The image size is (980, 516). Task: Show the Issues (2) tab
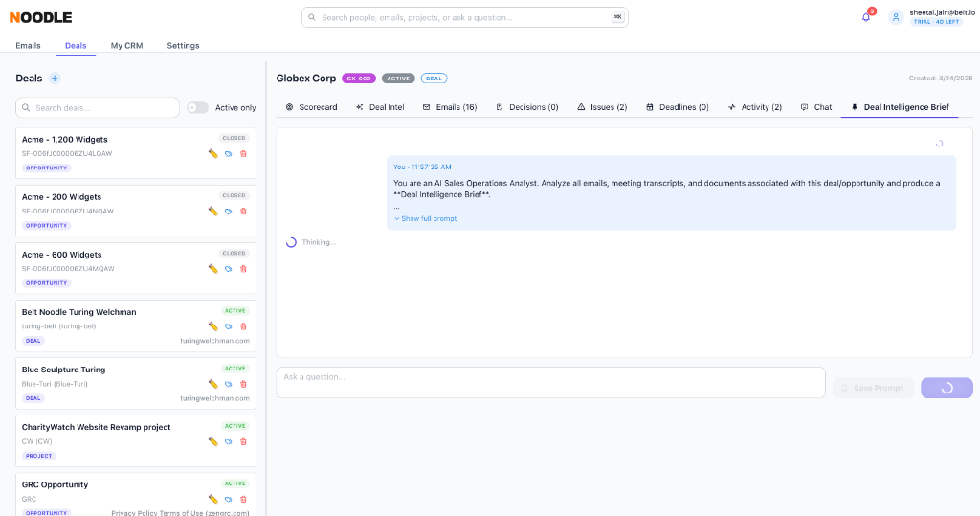(x=602, y=107)
